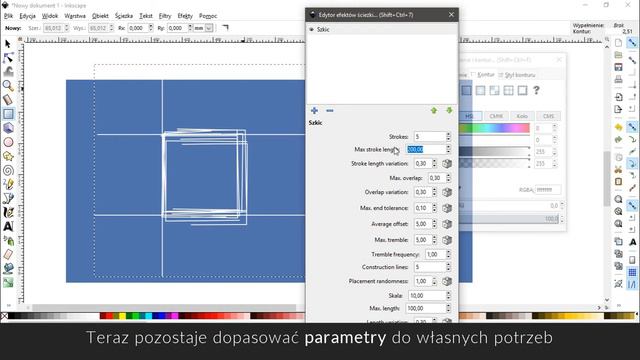Select the Pencil freehand tool
Image resolution: width=640 pixels, height=360 pixels.
pyautogui.click(x=8, y=184)
